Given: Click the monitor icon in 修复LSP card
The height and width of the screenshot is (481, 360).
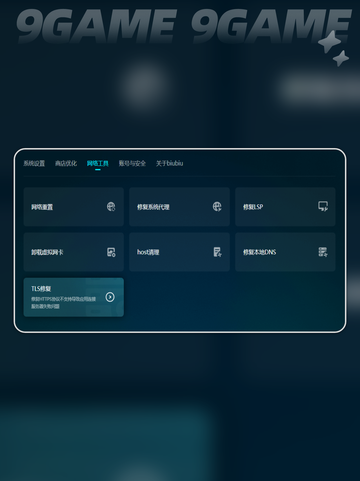Looking at the screenshot, I should 323,206.
